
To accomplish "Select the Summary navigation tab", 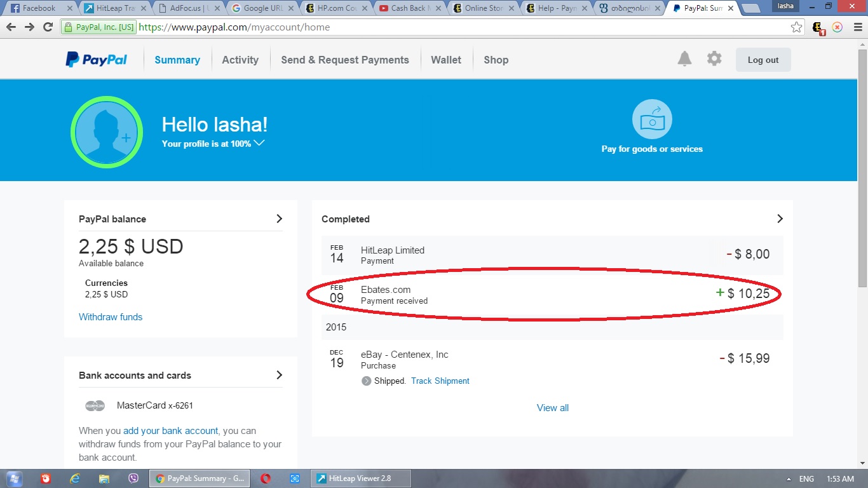I will (177, 60).
